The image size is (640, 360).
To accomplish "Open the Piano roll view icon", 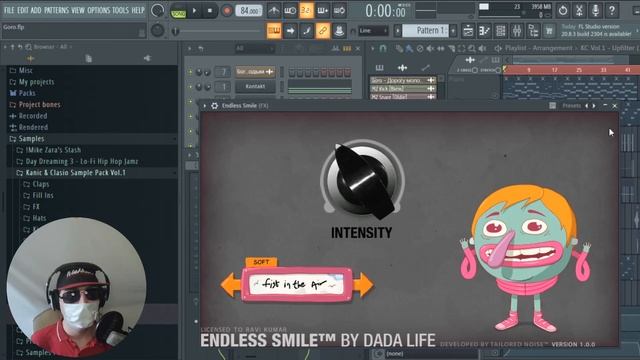I will coord(484,31).
